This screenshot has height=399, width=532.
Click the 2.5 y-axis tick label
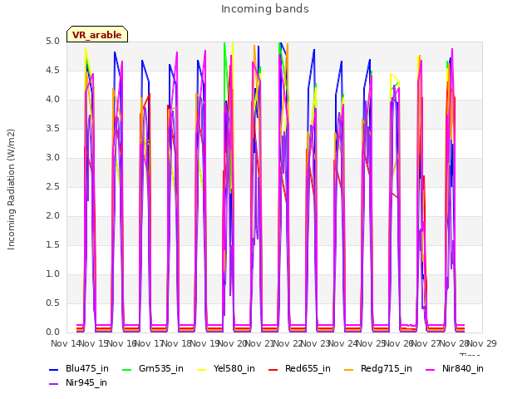click(x=52, y=187)
